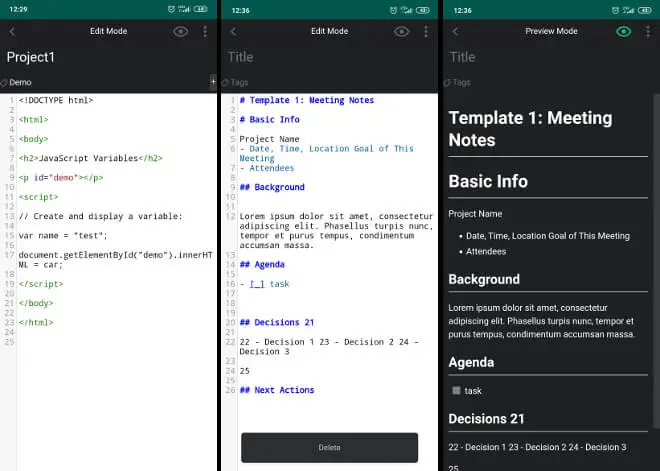
Task: Tap the tag icon next to Demo
Action: [x=4, y=82]
